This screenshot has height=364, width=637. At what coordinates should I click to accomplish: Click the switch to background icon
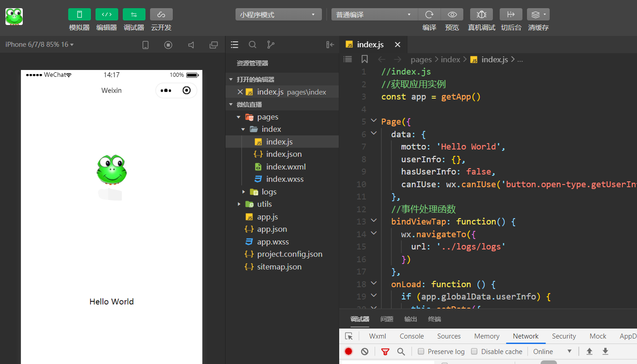pos(511,15)
